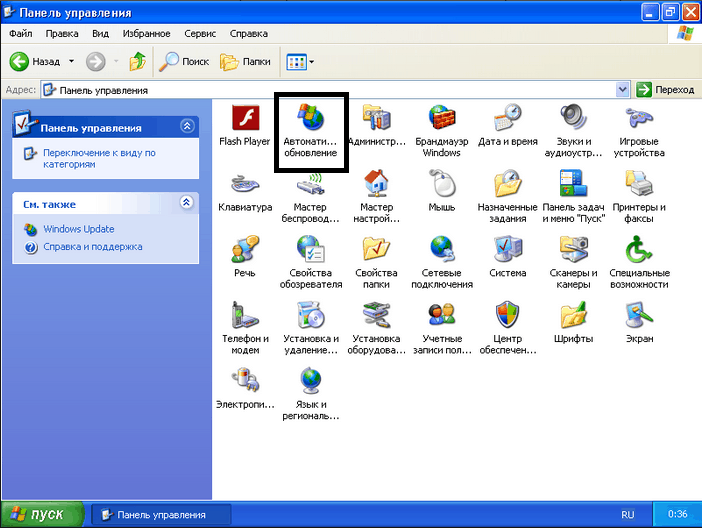The image size is (702, 528).
Task: Open the views button dropdown in toolbar
Action: tap(312, 62)
